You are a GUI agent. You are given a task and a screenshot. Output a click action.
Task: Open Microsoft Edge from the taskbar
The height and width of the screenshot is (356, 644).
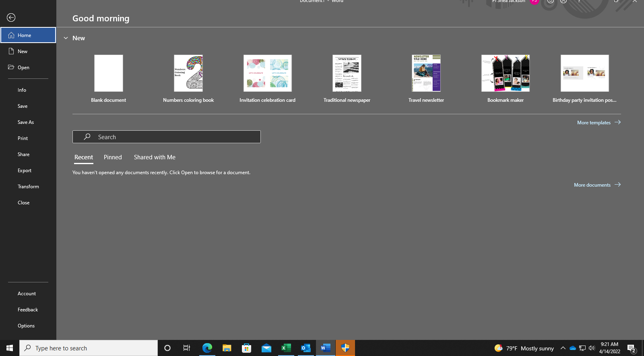pos(207,348)
